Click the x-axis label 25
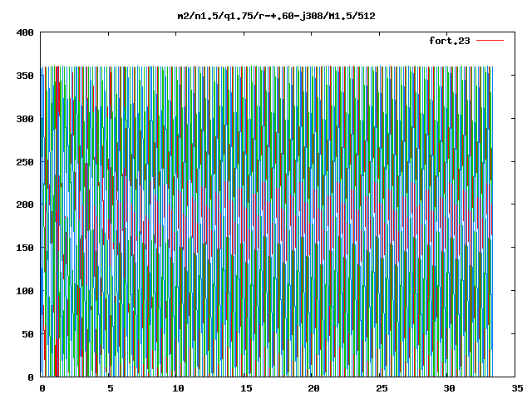Image resolution: width=532 pixels, height=399 pixels. (x=382, y=388)
